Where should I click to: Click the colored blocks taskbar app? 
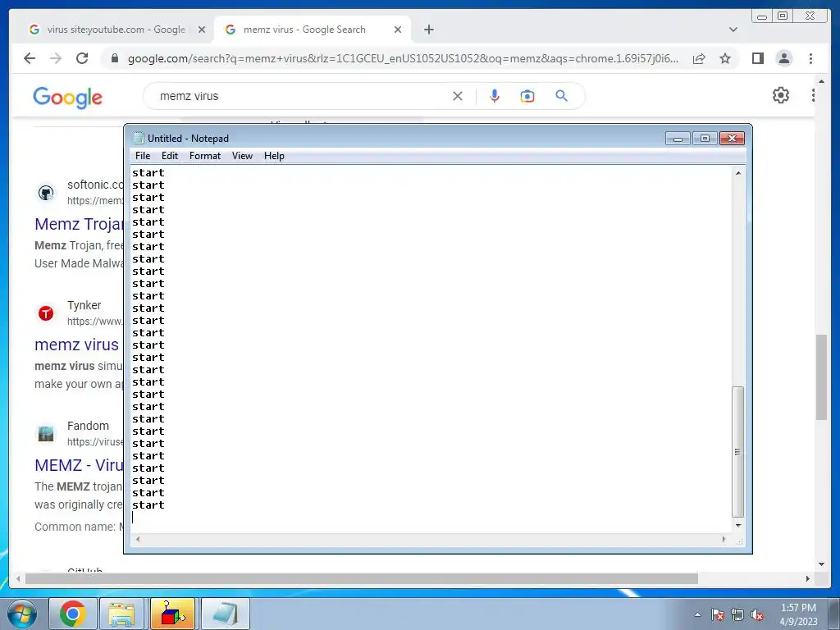click(x=172, y=614)
